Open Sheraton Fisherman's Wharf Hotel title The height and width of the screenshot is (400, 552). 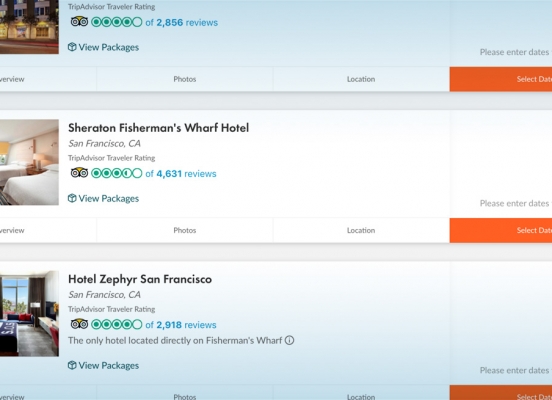pos(158,128)
